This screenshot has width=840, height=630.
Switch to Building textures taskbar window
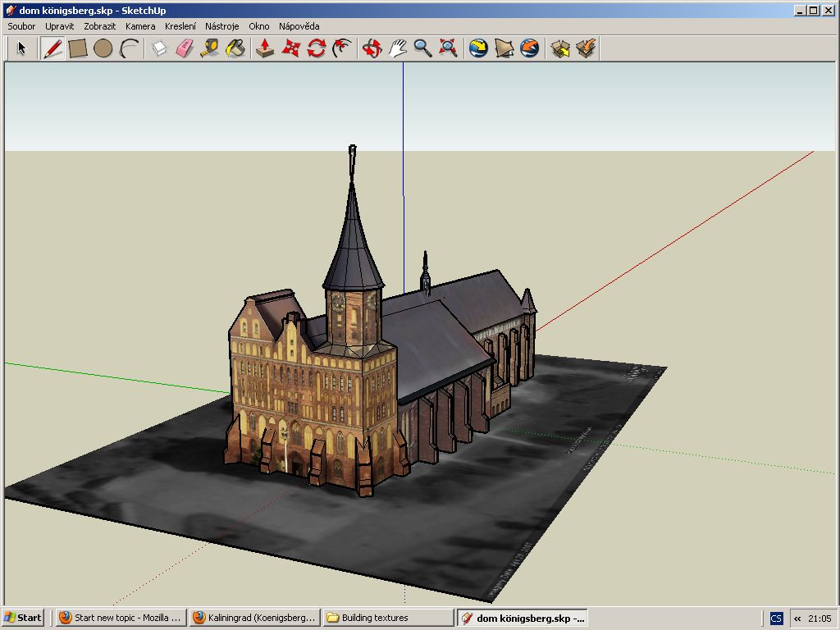[388, 618]
